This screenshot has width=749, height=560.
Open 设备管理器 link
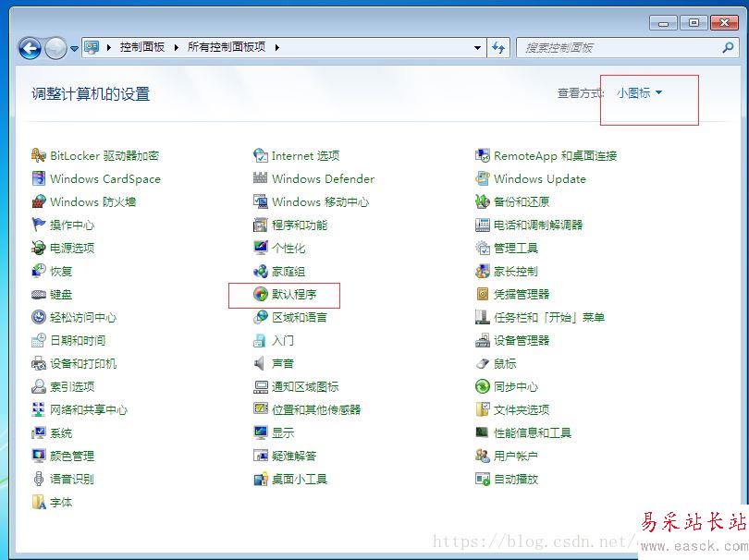(x=522, y=340)
